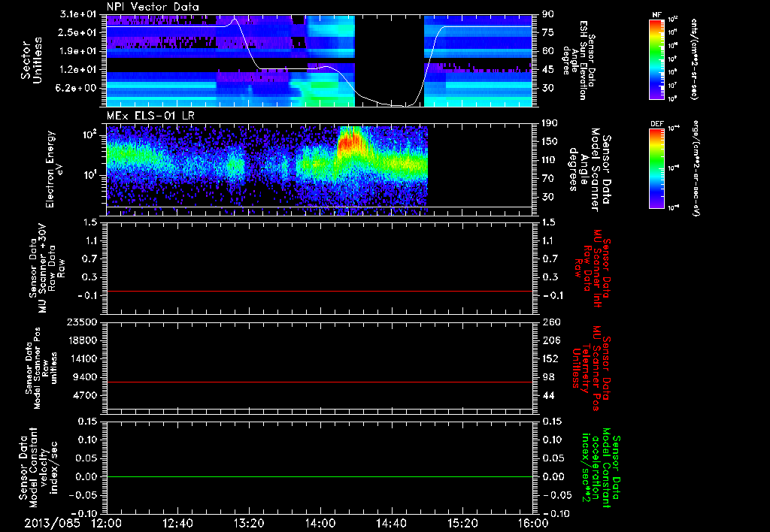Click the '2013/085' date label
This screenshot has height=532, width=770.
(52, 523)
